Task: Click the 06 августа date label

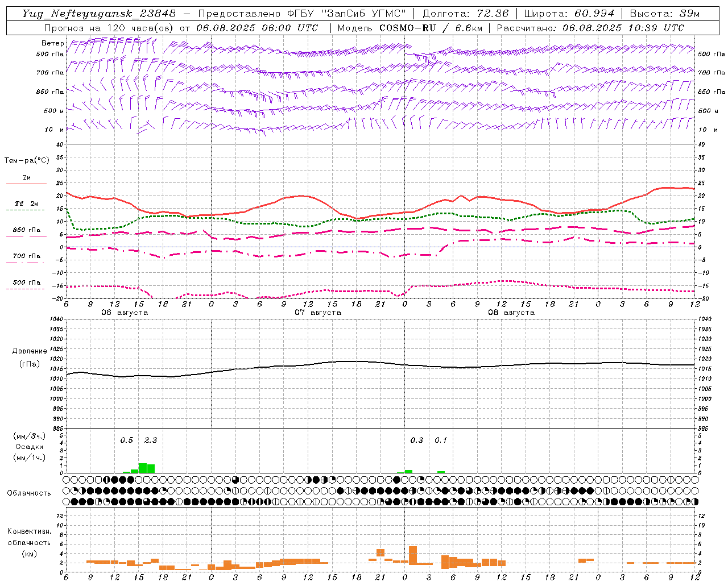Action: click(125, 313)
